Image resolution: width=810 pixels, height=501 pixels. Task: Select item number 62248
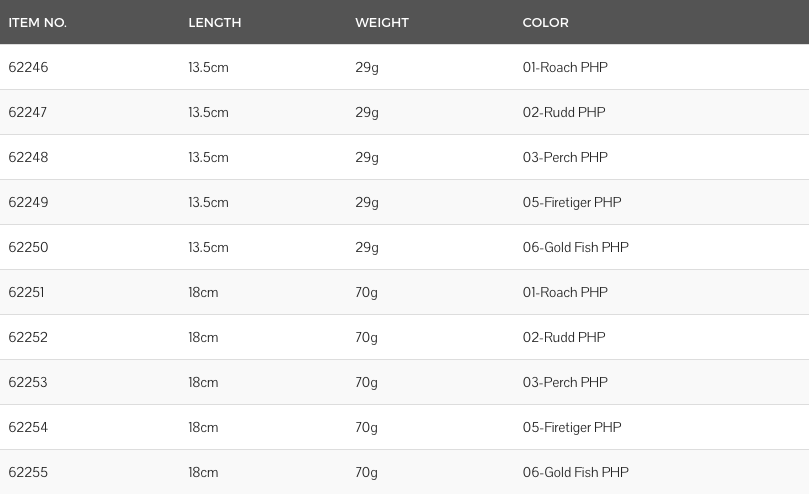(28, 157)
